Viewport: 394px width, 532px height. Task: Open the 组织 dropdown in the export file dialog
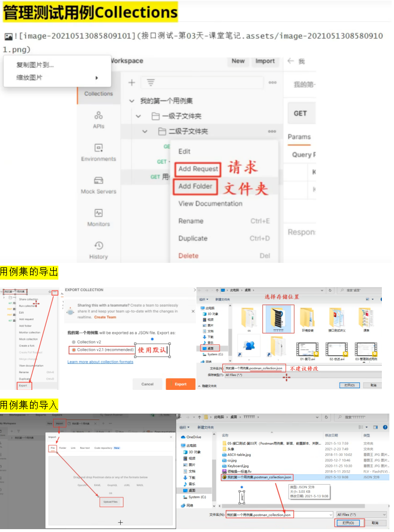click(203, 300)
